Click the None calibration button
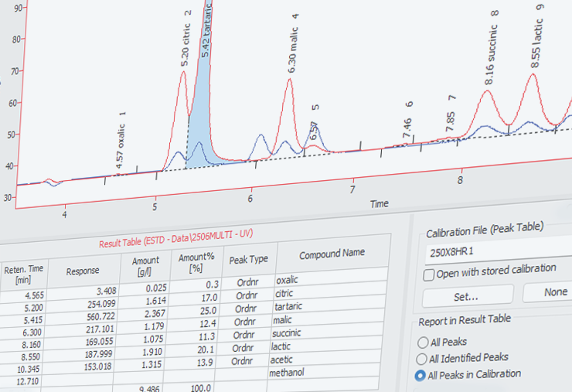Viewport: 572px width, 392px height. (549, 292)
